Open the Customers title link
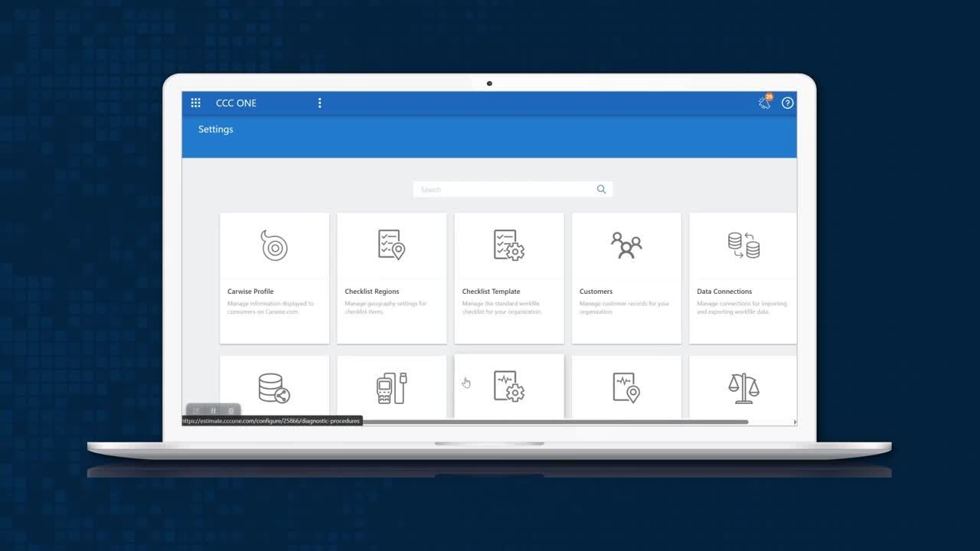Image resolution: width=980 pixels, height=551 pixels. (596, 292)
